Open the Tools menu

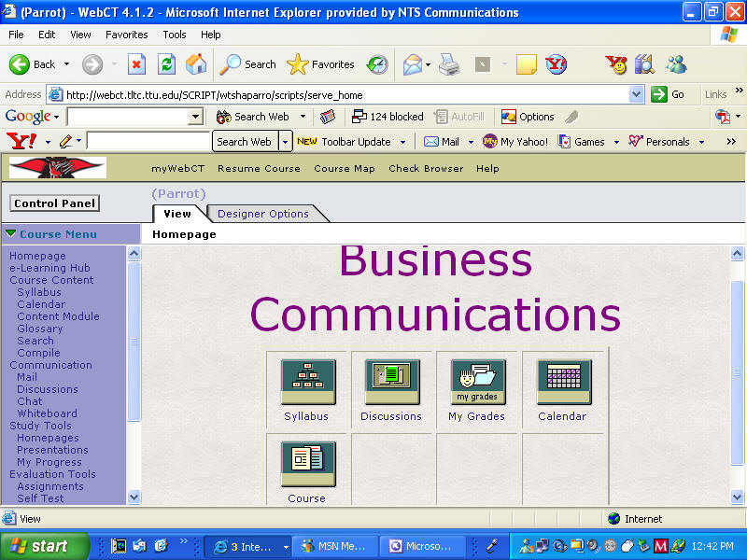click(x=174, y=35)
